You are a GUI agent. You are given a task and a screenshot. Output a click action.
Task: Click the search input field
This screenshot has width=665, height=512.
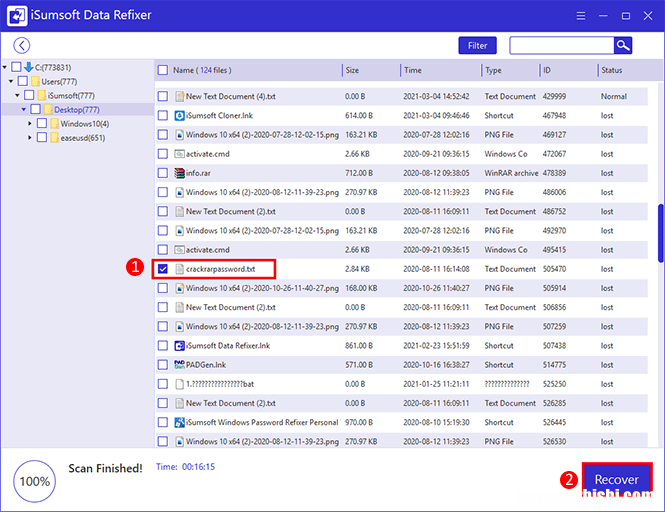[562, 45]
